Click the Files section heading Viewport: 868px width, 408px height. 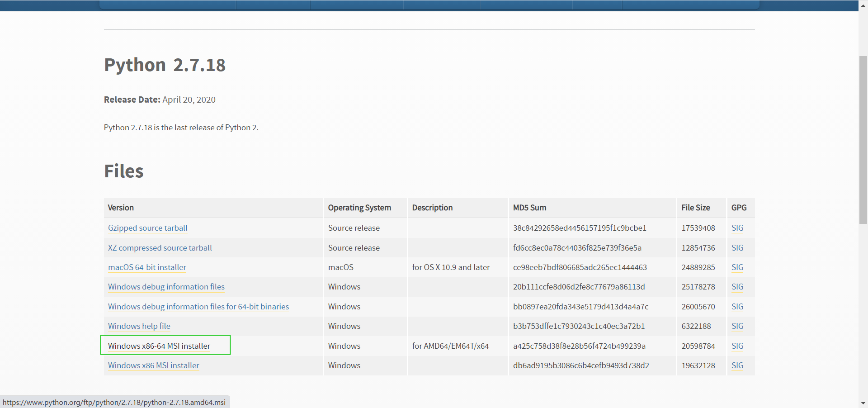[124, 171]
